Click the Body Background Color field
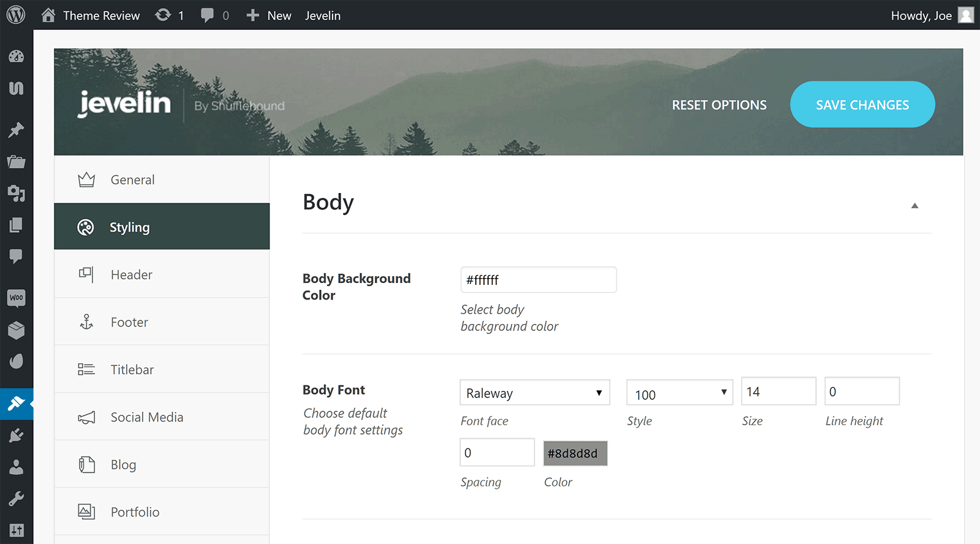980x544 pixels. (538, 280)
